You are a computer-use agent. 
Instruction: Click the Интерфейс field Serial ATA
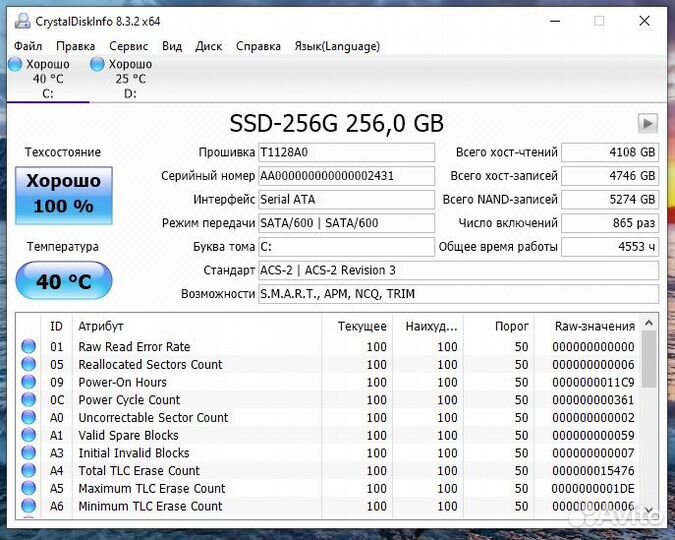click(346, 199)
